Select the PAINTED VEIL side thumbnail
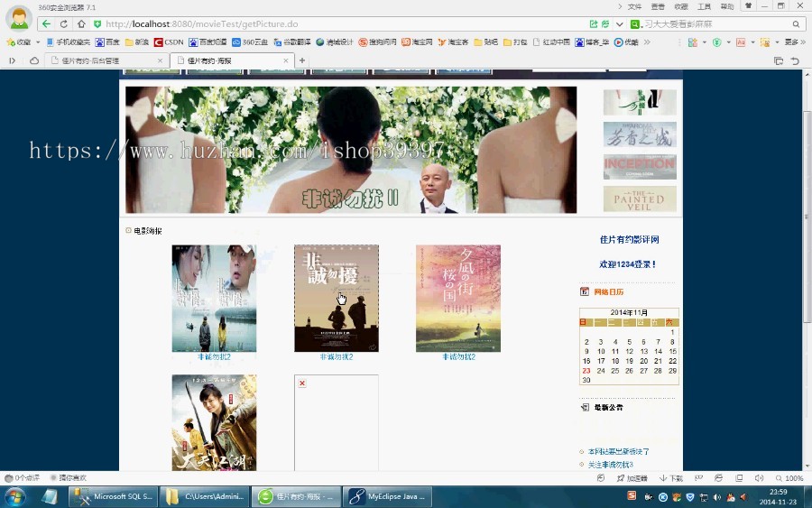 (640, 199)
